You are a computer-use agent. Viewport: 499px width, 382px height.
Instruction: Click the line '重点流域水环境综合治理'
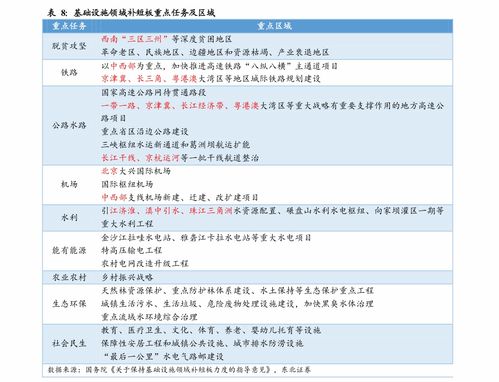[149, 317]
